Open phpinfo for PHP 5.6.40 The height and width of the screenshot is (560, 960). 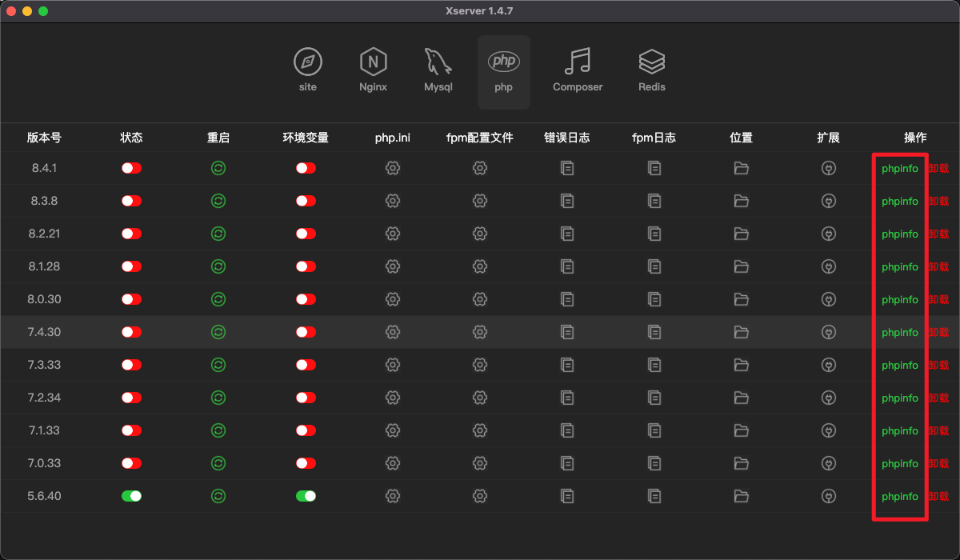tap(900, 497)
